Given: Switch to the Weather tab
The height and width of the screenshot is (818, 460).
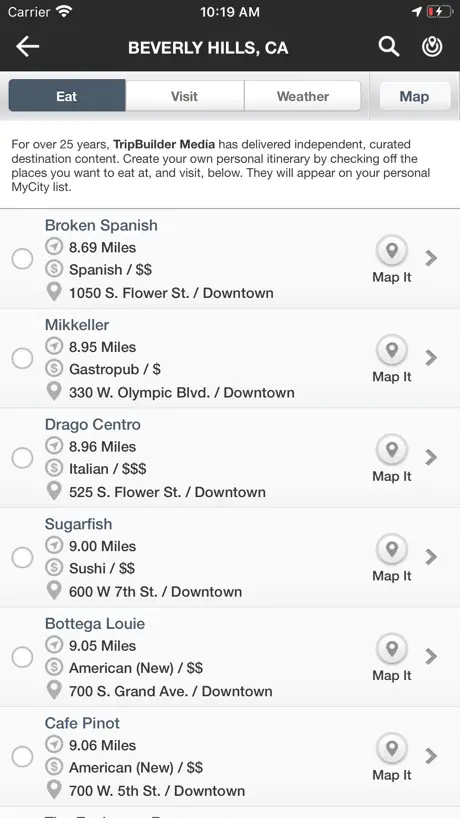Looking at the screenshot, I should coord(302,96).
